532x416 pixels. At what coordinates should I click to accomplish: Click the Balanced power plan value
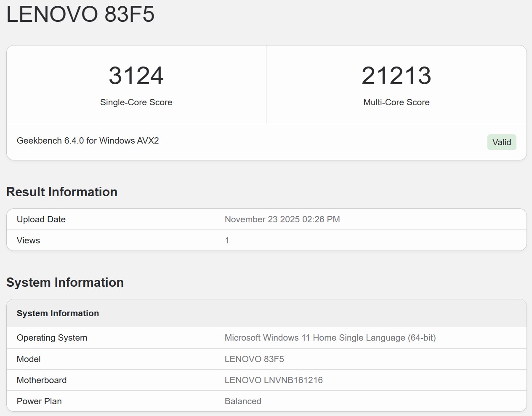[x=243, y=401]
